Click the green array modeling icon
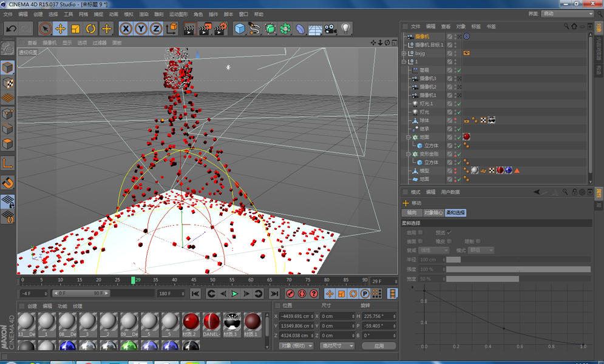 pyautogui.click(x=285, y=29)
